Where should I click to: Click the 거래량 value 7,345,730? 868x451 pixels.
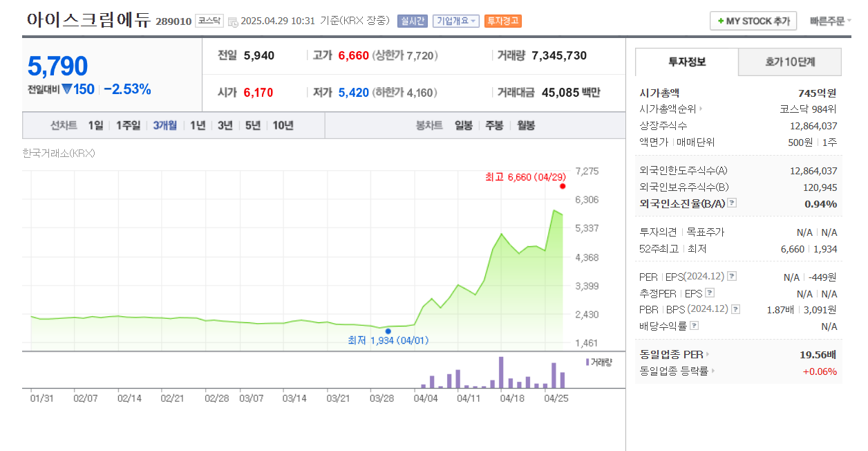point(559,55)
